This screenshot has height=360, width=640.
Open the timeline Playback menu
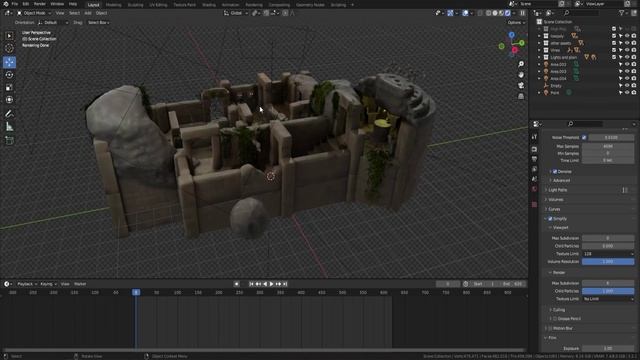(x=27, y=284)
